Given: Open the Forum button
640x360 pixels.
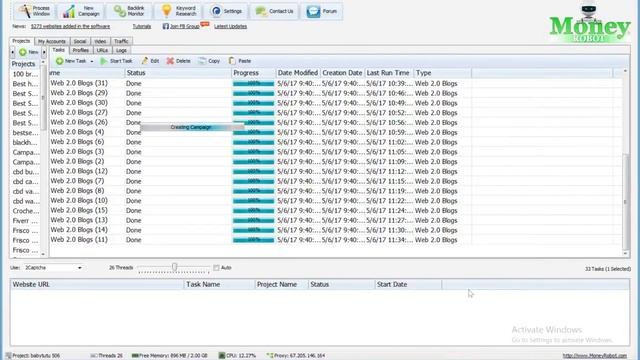Looking at the screenshot, I should 322,11.
